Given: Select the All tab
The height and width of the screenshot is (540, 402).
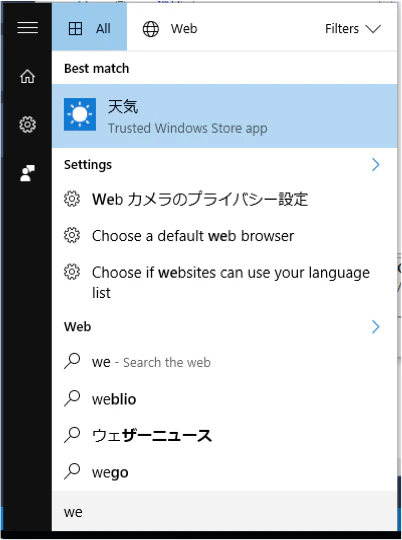Looking at the screenshot, I should point(90,27).
